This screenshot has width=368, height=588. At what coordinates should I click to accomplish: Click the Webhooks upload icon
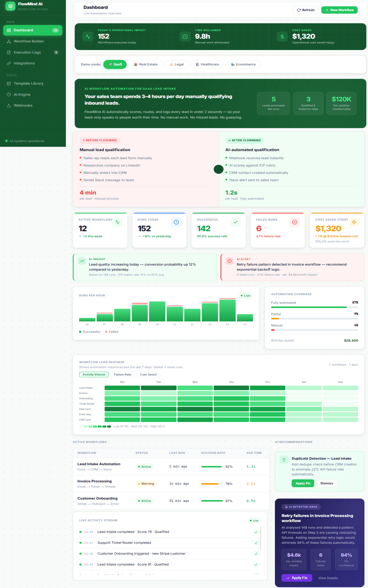coord(9,106)
